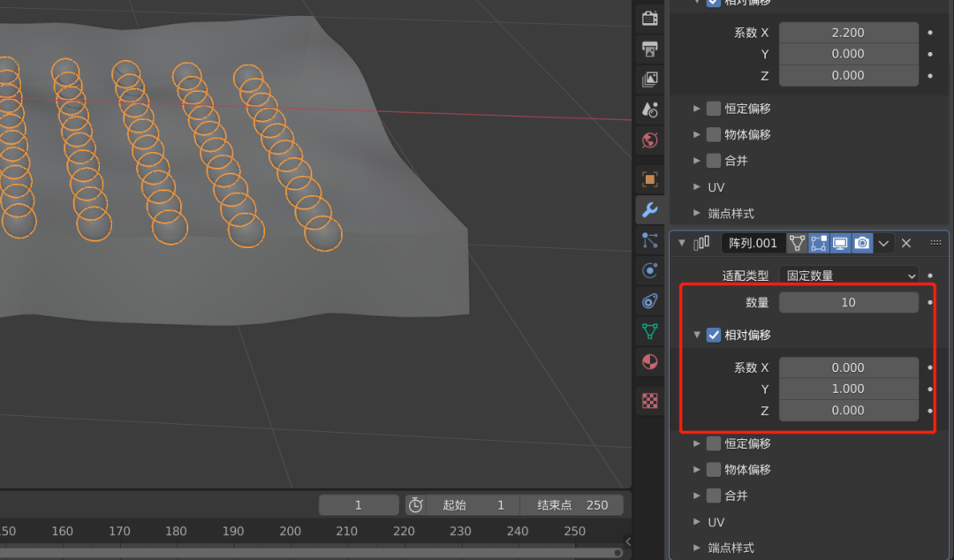Expand 端点样式 section in 阵列.001
The width and height of the screenshot is (954, 560).
(697, 548)
